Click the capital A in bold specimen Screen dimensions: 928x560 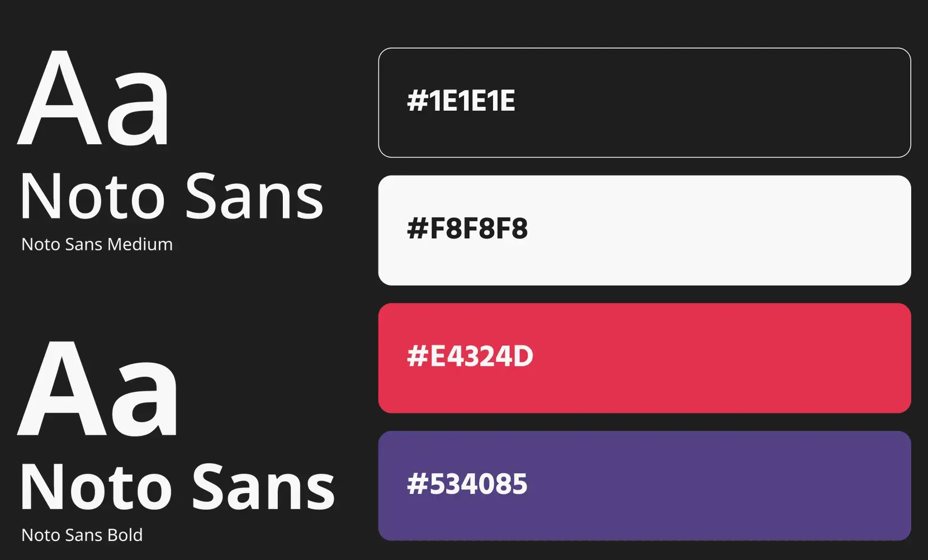[63, 388]
